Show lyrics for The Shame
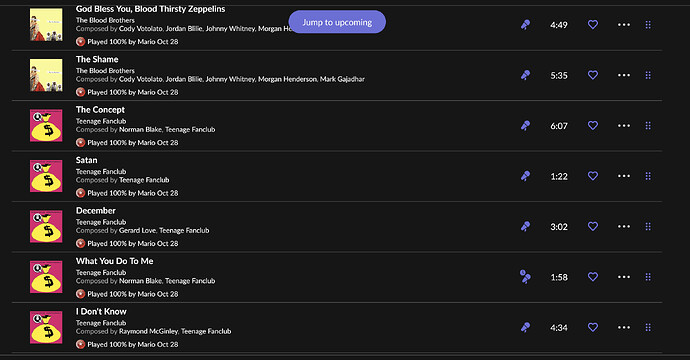This screenshot has width=690, height=360. pos(525,75)
